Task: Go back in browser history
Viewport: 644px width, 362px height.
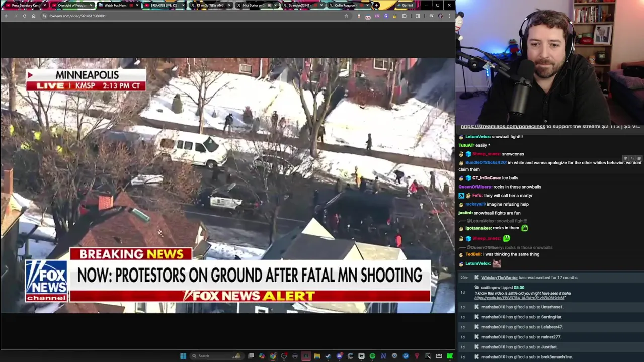Action: tap(6, 16)
